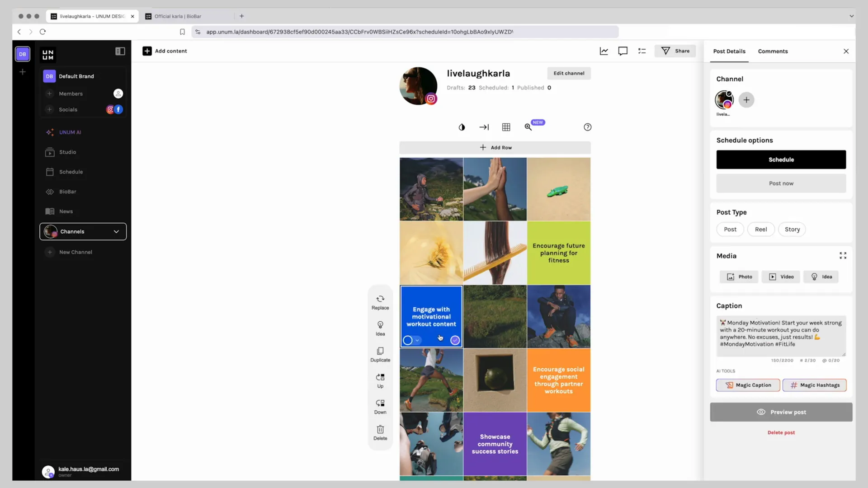Click the blue engage motivational content thumbnail

click(432, 316)
